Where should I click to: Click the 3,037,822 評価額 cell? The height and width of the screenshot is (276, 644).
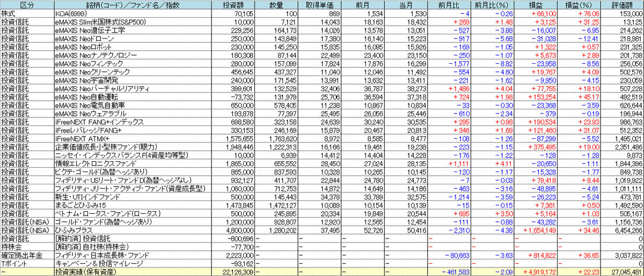tap(622, 255)
